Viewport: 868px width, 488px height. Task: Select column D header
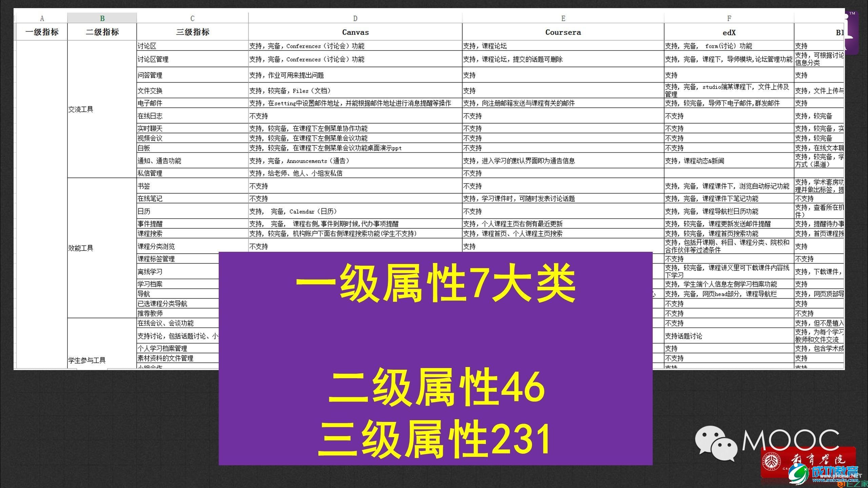point(355,18)
